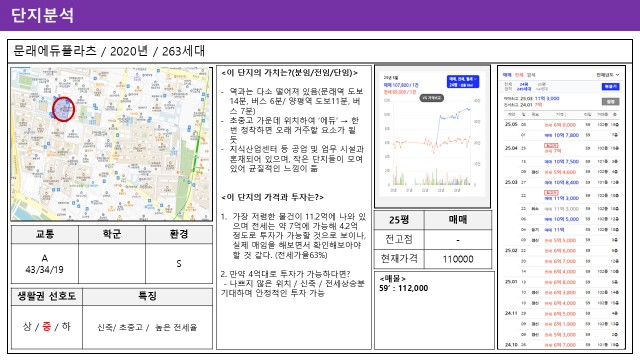Click the 매물 heading in listings box
Viewport: 640px width, 360px height.
[x=392, y=279]
